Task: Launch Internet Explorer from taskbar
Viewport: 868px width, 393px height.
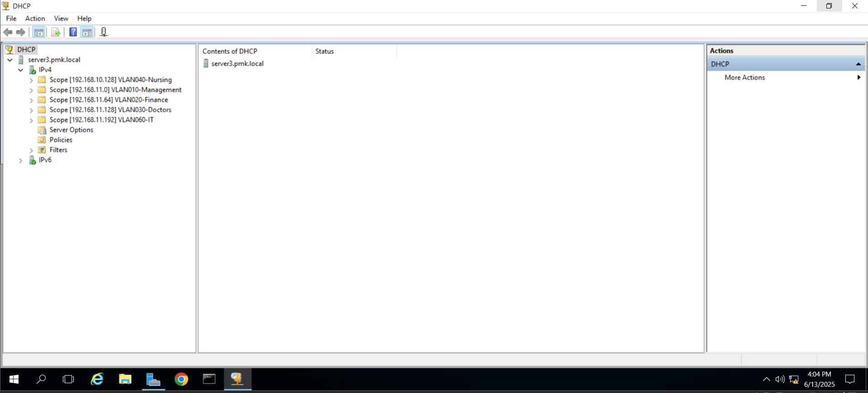Action: [97, 379]
